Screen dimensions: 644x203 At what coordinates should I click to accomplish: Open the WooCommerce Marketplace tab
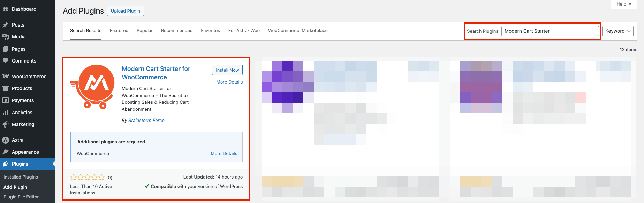click(298, 31)
